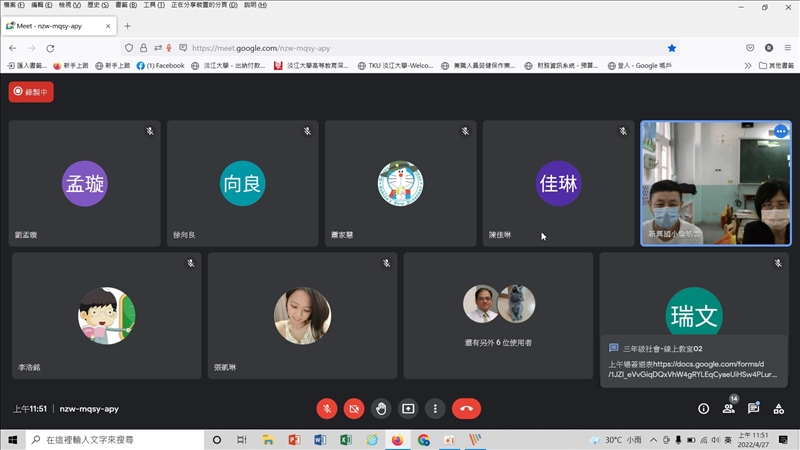Unmute the microphone in the call bar
This screenshot has width=800, height=450.
(327, 408)
